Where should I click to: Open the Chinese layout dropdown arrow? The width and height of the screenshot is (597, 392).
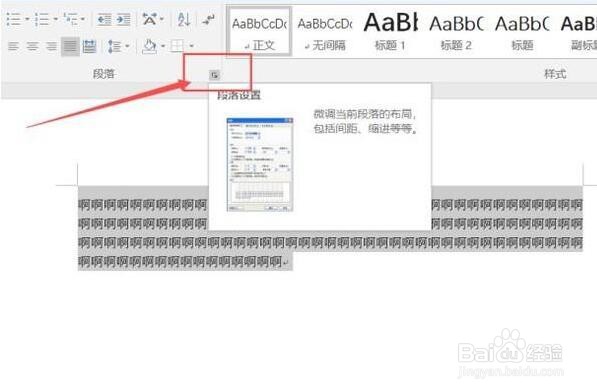(x=162, y=19)
